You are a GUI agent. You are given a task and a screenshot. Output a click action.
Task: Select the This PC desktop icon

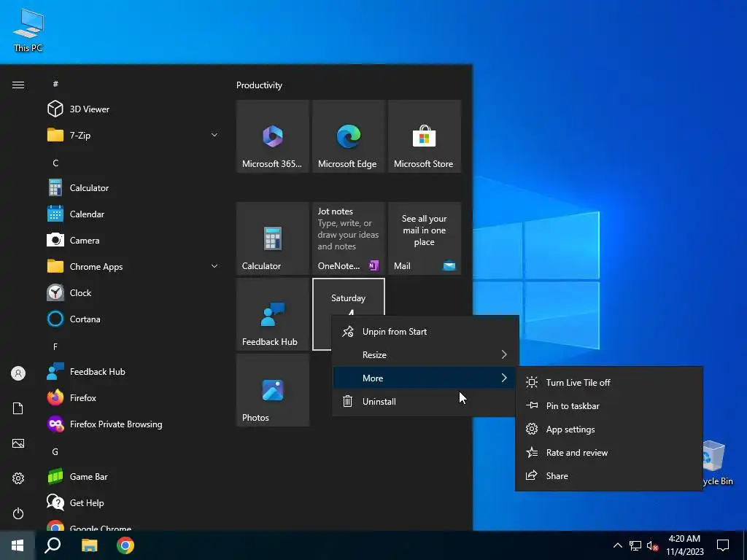(28, 29)
